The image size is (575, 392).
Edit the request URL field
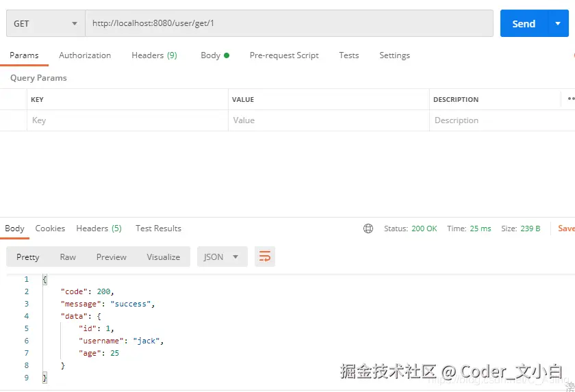pyautogui.click(x=289, y=23)
